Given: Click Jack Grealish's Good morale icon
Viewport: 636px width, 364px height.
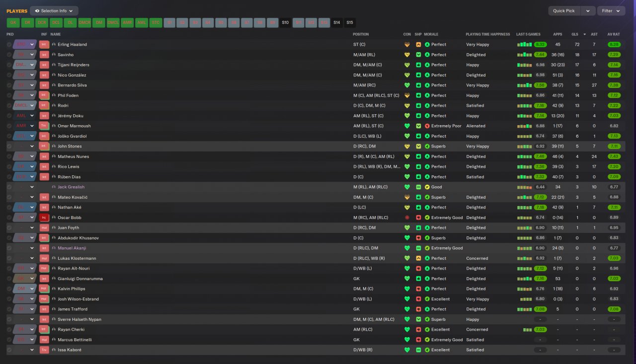Looking at the screenshot, I should pyautogui.click(x=427, y=187).
